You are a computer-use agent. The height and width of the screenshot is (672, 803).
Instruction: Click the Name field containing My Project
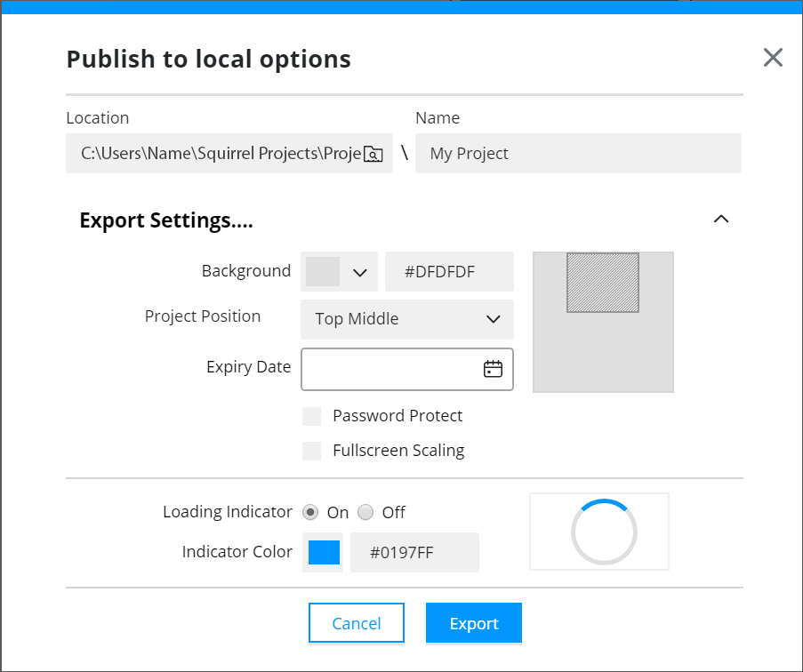(x=578, y=153)
